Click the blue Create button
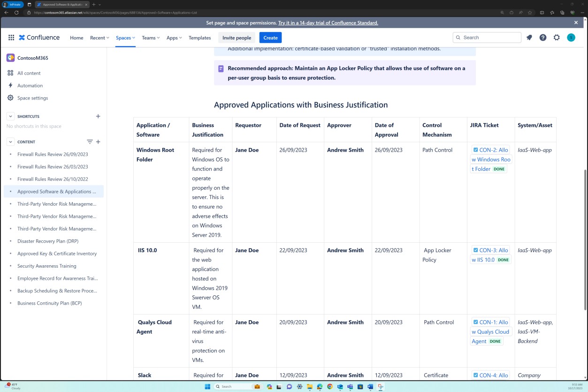This screenshot has width=588, height=392. coord(270,37)
